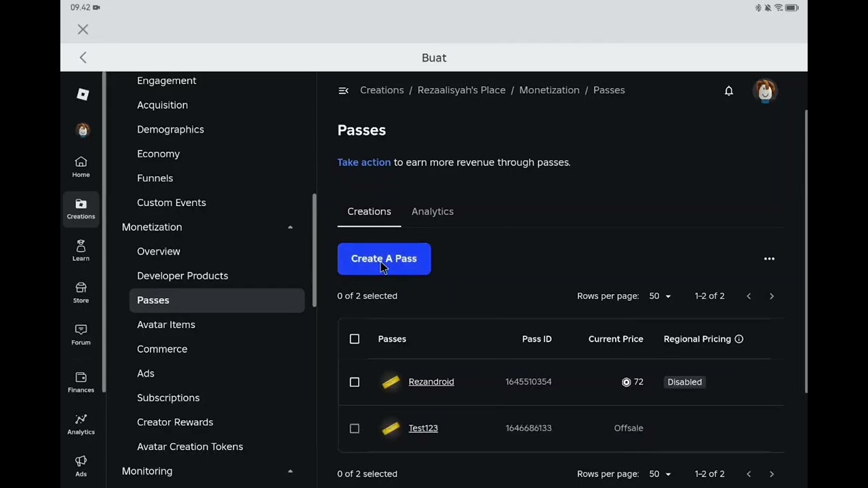Click the Roblox logo icon in sidebar
Viewport: 868px width, 488px height.
(x=83, y=94)
